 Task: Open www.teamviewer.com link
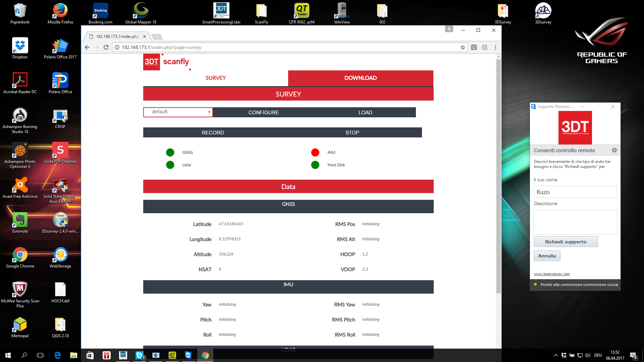point(551,274)
